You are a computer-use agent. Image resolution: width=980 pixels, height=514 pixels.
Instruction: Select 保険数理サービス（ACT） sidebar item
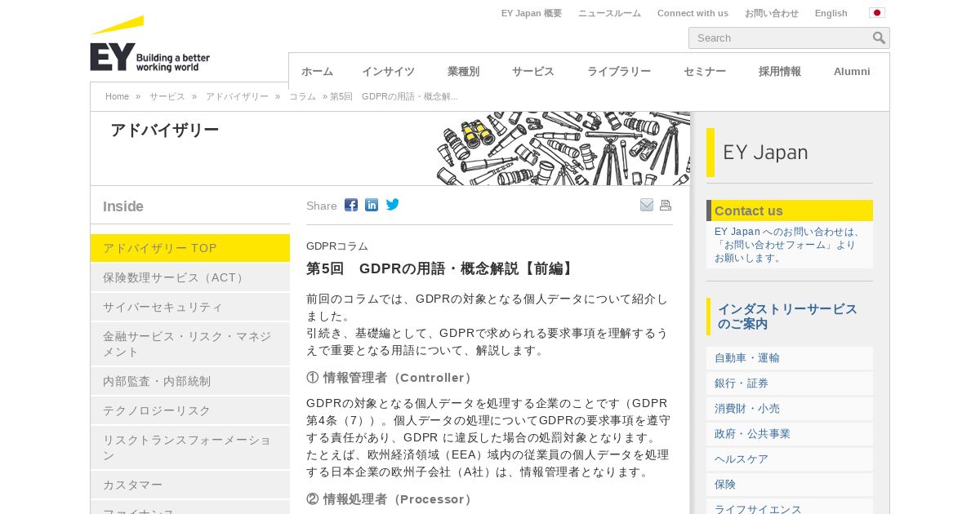point(190,277)
